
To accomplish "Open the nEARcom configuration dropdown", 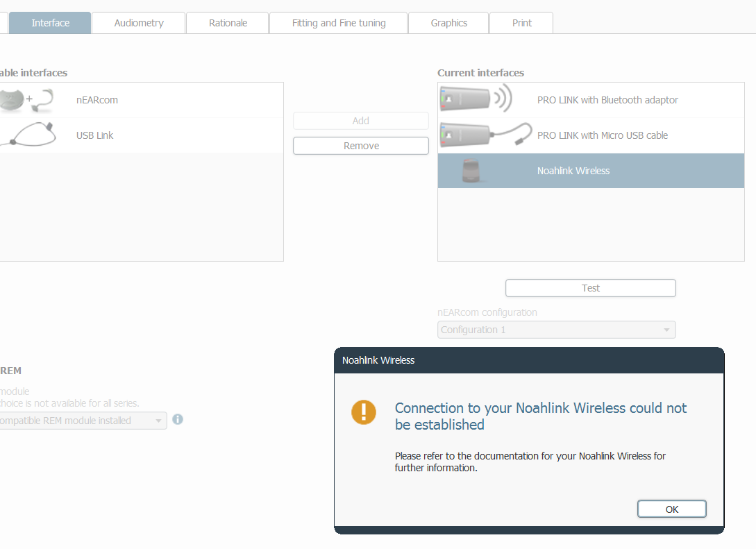I will pos(556,330).
